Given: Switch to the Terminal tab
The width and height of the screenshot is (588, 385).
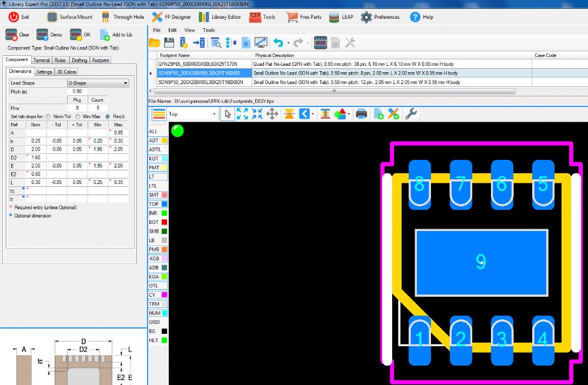Looking at the screenshot, I should [41, 60].
